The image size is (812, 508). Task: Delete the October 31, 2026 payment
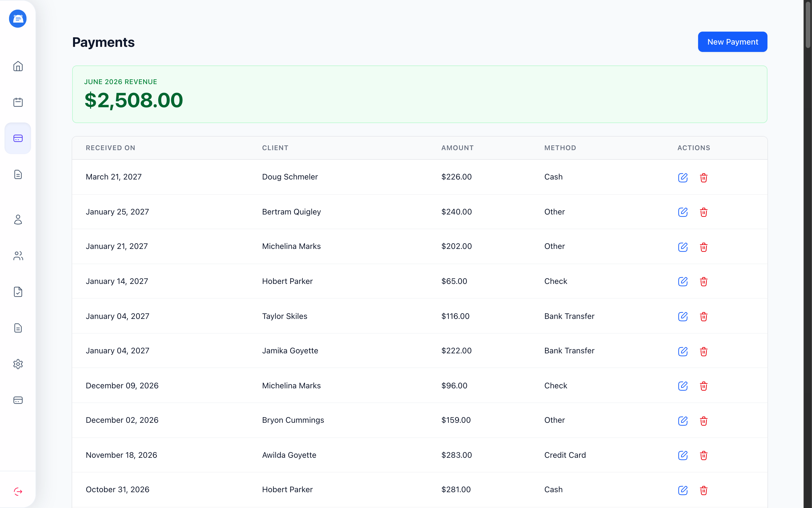pyautogui.click(x=704, y=491)
